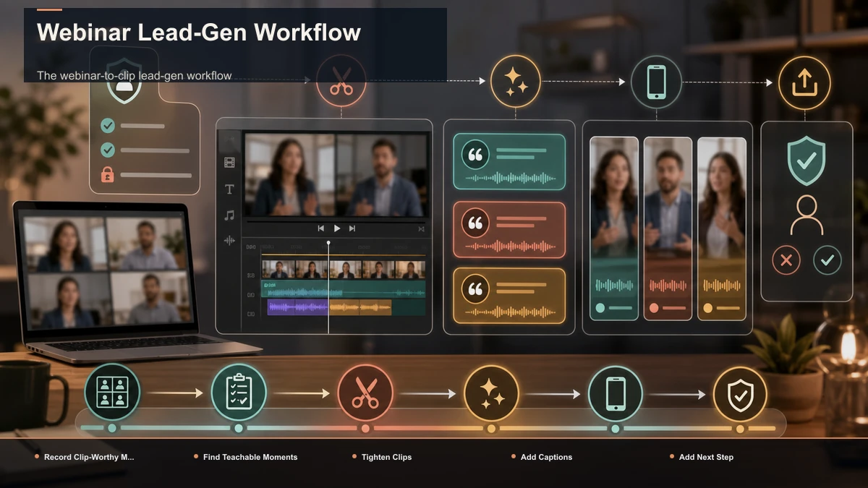Click the clipboard checklist icon in the bottom workflow
Image resolution: width=868 pixels, height=488 pixels.
pos(238,393)
